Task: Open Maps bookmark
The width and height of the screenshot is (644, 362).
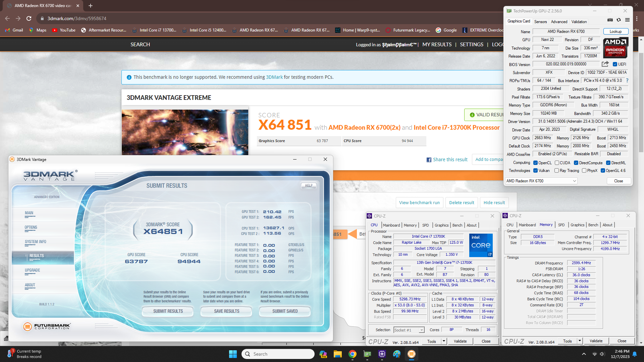Action: pos(38,30)
